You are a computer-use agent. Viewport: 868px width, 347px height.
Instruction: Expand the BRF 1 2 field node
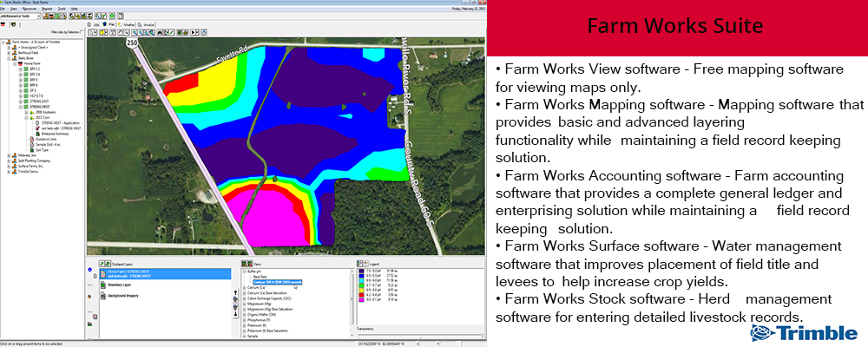click(x=21, y=69)
